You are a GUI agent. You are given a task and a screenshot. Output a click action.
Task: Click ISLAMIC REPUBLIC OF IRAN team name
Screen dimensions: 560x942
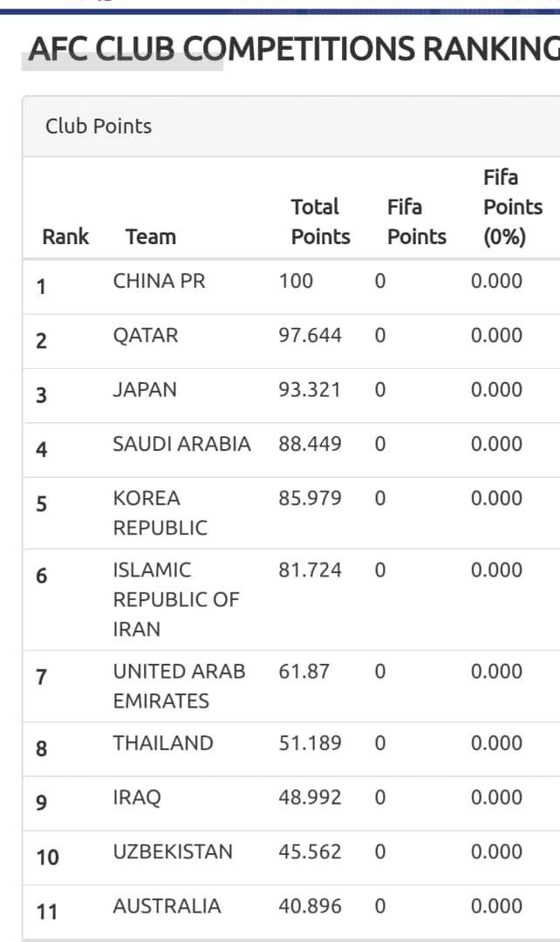click(175, 599)
